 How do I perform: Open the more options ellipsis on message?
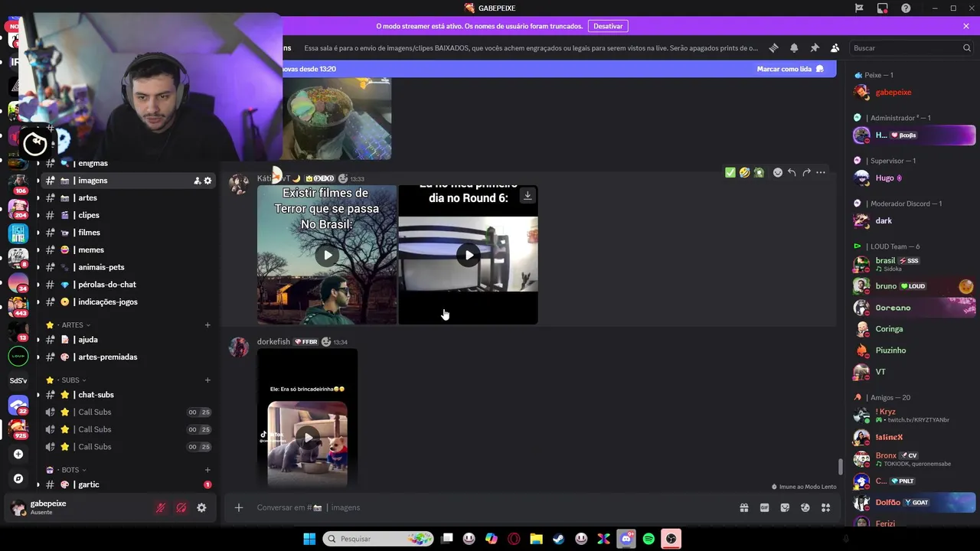pyautogui.click(x=821, y=172)
